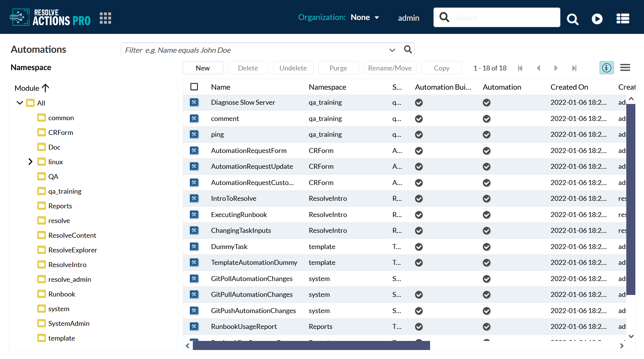The height and width of the screenshot is (359, 644).
Task: Click the New button
Action: click(x=203, y=68)
